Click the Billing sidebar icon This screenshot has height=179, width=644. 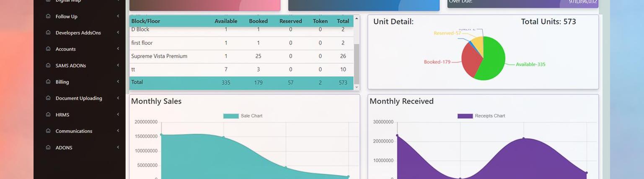(48, 82)
